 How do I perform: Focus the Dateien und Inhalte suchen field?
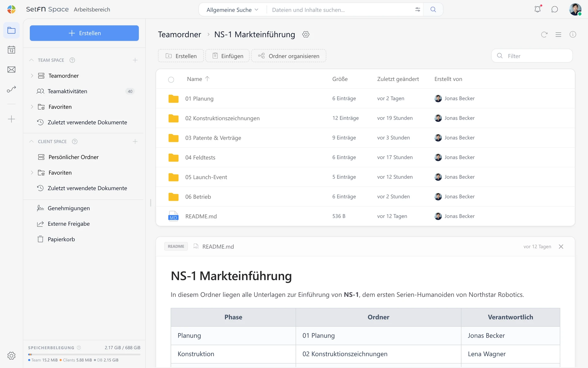click(340, 10)
